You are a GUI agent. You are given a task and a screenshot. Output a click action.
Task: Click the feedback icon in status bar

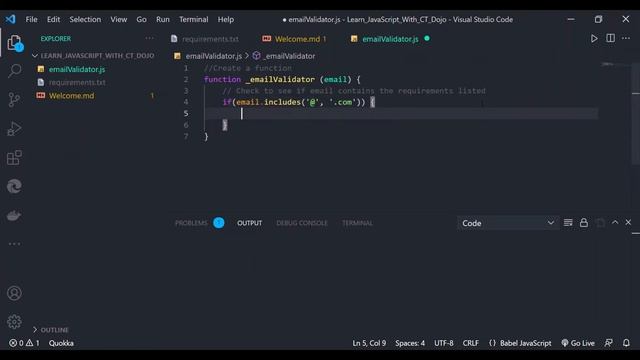[608, 343]
